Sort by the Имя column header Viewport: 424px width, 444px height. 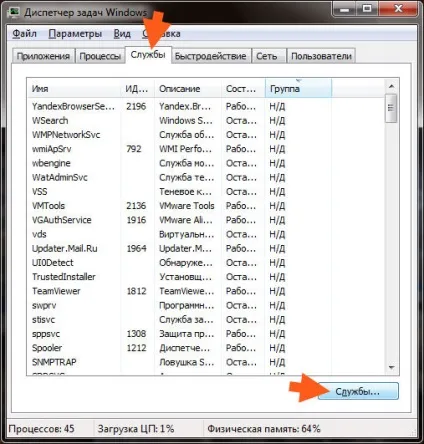pyautogui.click(x=74, y=89)
